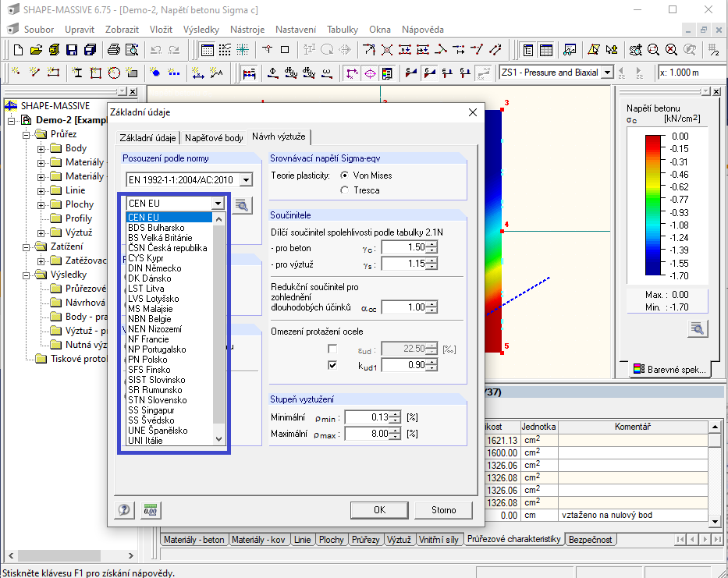Choose DIN Německo from the annex list
Image resolution: width=728 pixels, height=578 pixels.
154,268
